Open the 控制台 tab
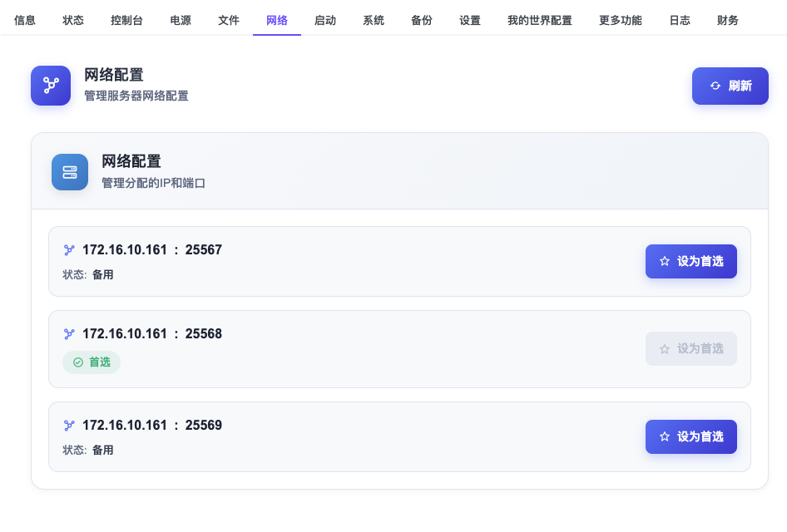 (126, 20)
